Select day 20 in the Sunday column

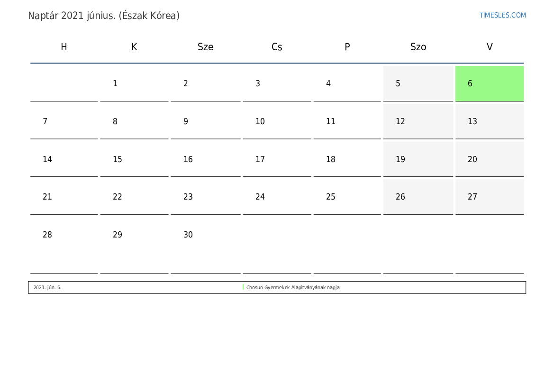point(490,159)
